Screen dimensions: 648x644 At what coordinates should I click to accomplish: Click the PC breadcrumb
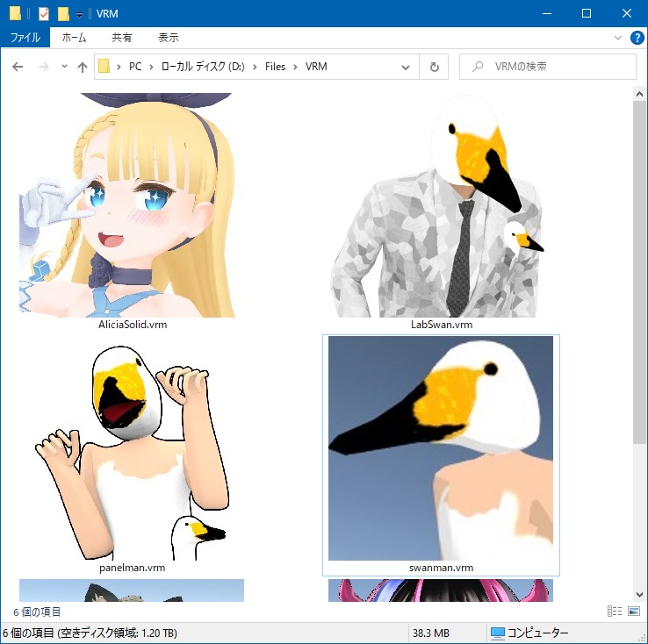(x=135, y=67)
